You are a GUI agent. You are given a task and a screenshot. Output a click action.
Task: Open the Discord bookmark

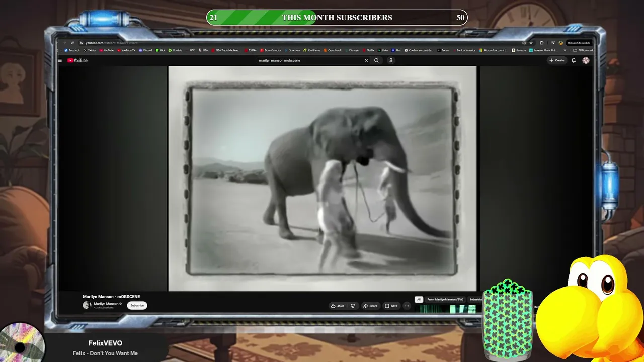(x=145, y=50)
